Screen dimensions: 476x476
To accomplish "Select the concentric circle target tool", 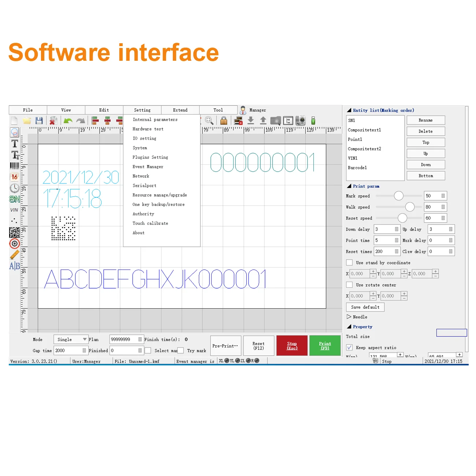I will (15, 243).
